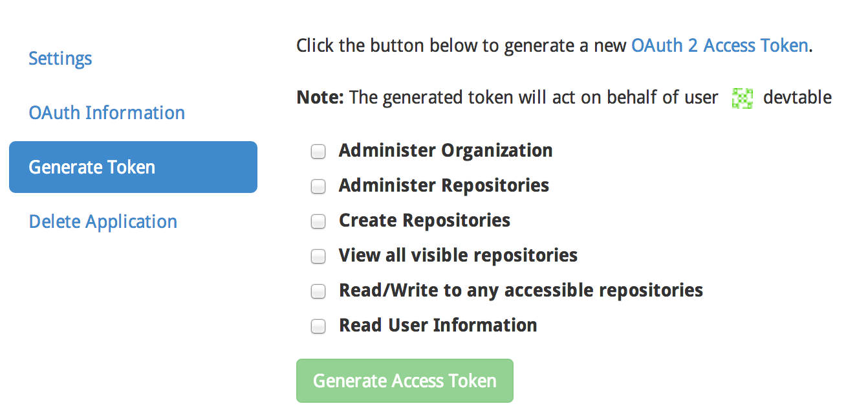Enable Create Repositories permission

[318, 221]
